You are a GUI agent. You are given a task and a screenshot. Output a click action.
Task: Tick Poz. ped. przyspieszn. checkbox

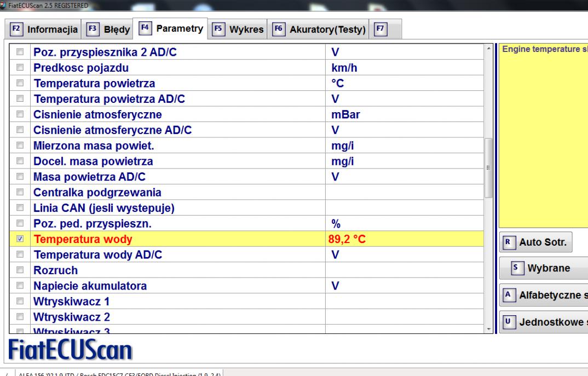click(x=20, y=223)
